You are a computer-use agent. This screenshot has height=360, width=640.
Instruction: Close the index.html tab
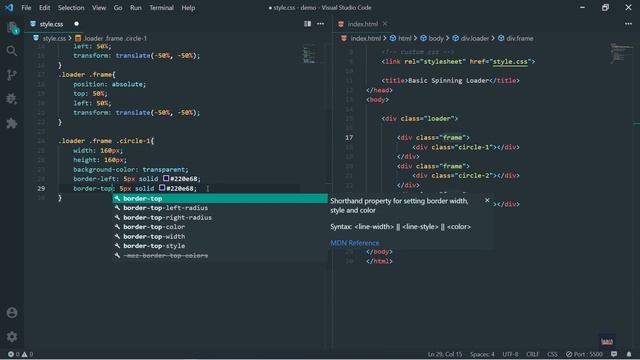point(385,24)
